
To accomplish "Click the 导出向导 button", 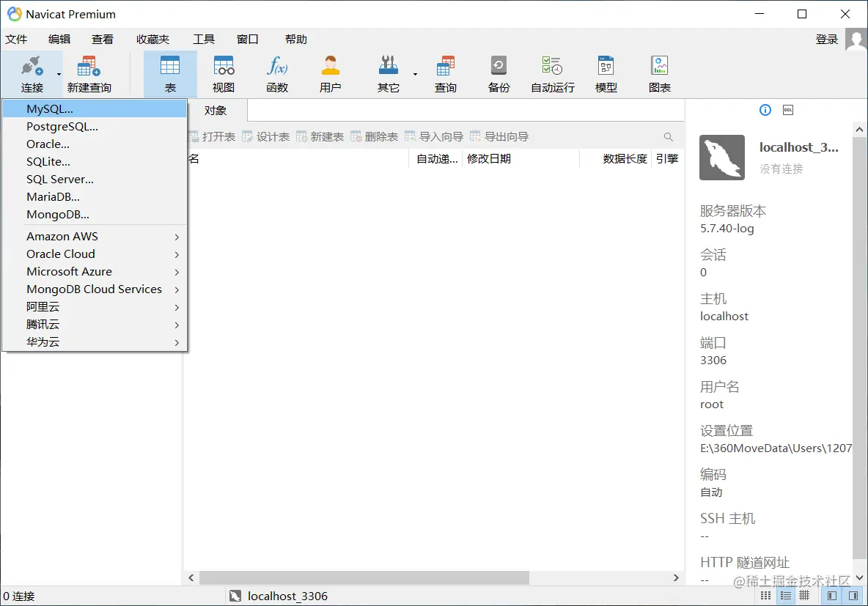I will 499,137.
